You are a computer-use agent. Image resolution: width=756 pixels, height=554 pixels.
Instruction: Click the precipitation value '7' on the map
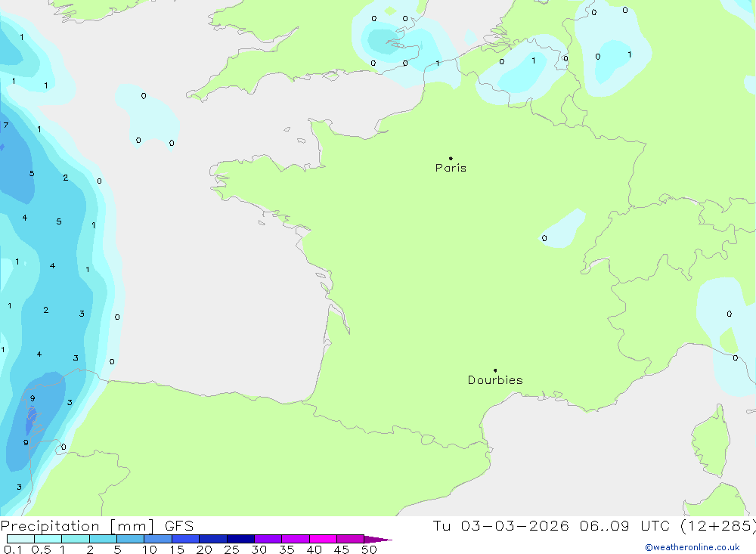[x=6, y=125]
